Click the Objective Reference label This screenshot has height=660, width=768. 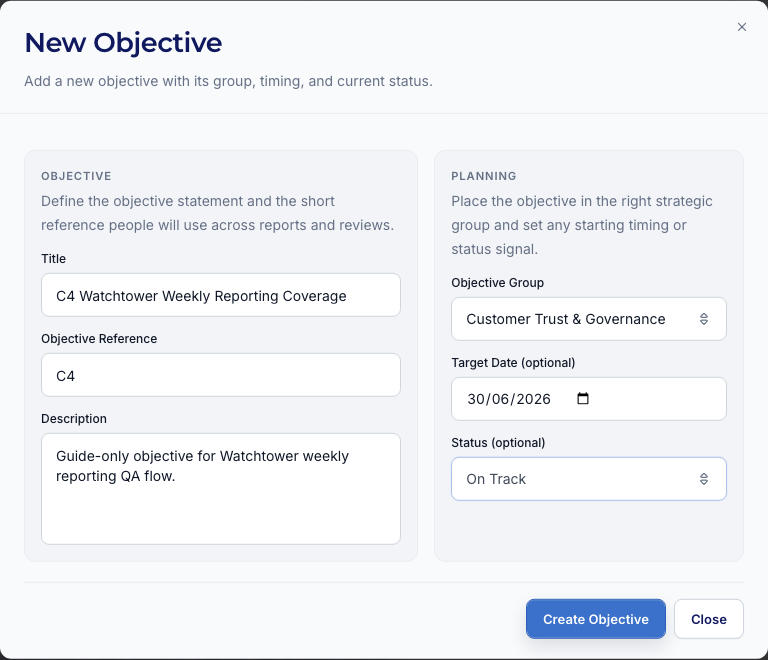[99, 339]
